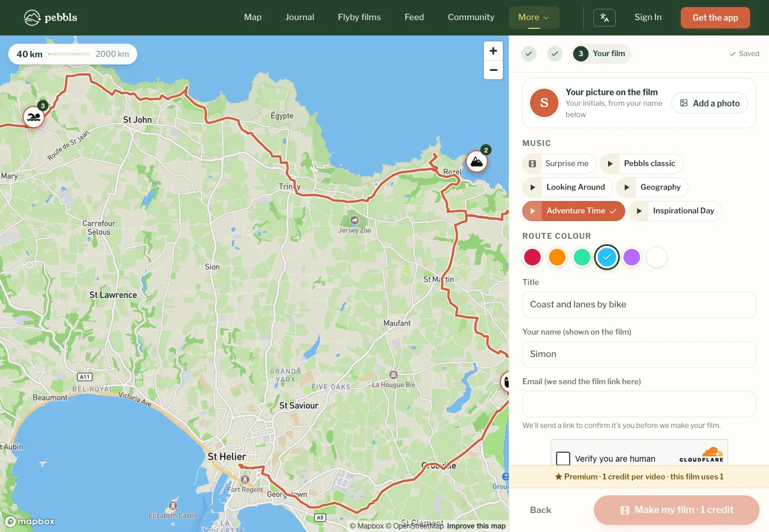
Task: Open the Community section
Action: pos(471,18)
